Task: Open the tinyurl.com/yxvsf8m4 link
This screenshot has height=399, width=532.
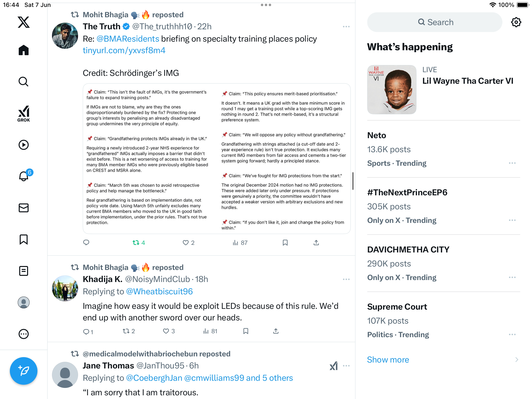Action: 124,50
